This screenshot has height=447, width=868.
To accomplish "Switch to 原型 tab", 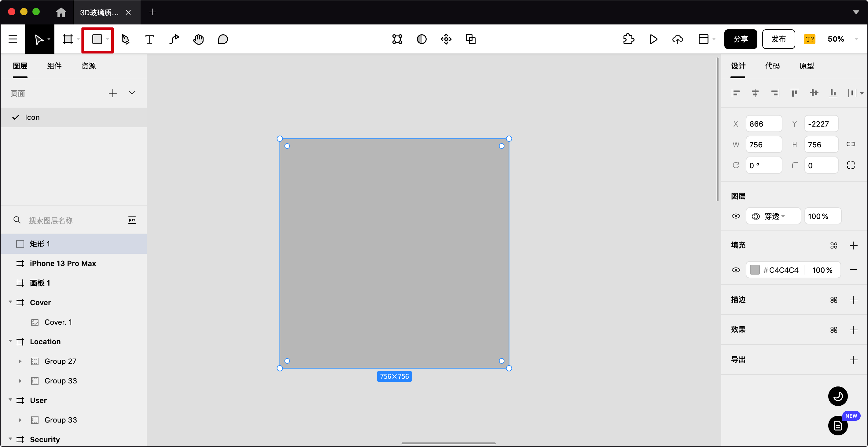I will click(807, 66).
